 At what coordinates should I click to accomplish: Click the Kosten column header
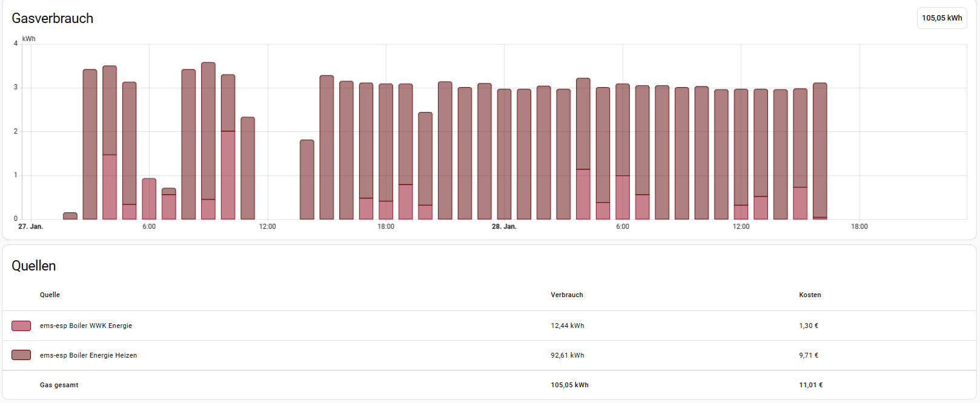click(x=809, y=295)
